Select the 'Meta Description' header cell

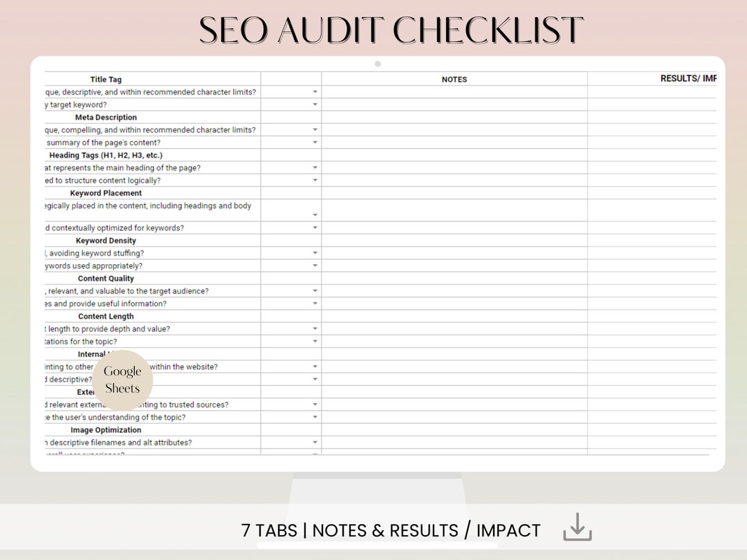coord(106,117)
